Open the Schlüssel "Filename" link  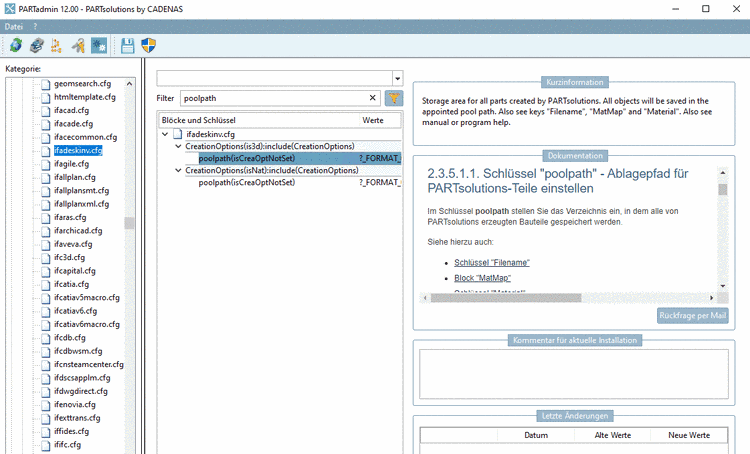click(x=492, y=263)
